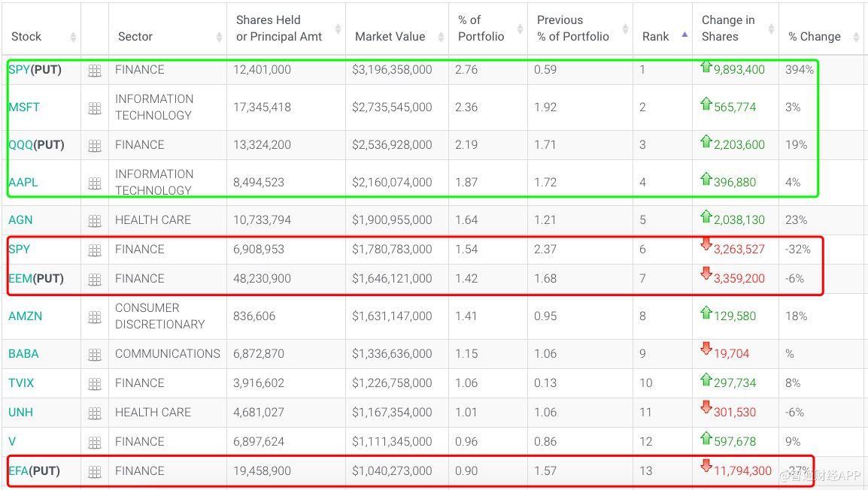Sort by Previous % of Portfolio

(x=572, y=29)
